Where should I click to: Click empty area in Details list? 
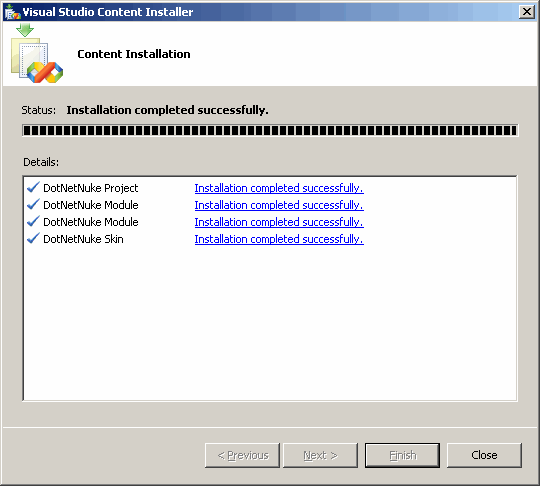pyautogui.click(x=270, y=324)
